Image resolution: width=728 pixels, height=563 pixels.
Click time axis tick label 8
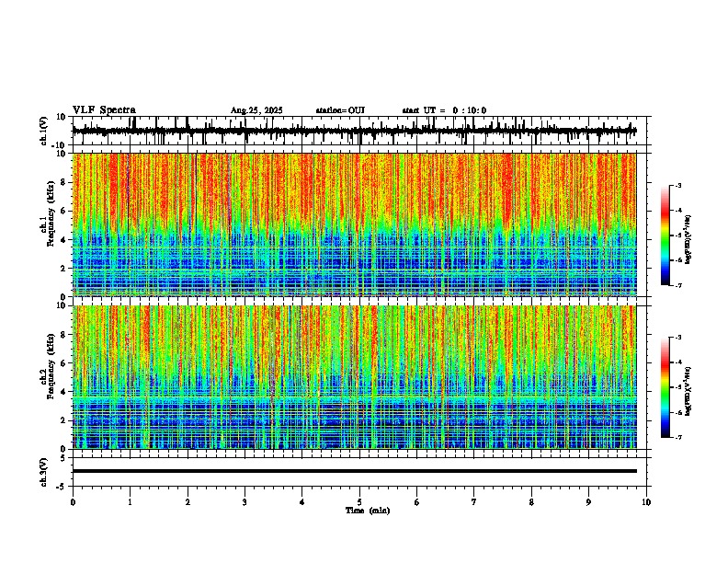(531, 502)
